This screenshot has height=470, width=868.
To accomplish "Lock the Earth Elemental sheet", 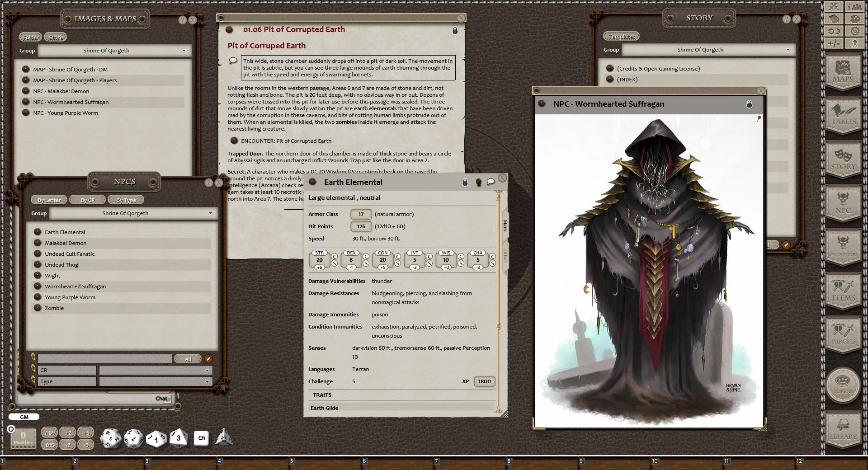I will 464,182.
